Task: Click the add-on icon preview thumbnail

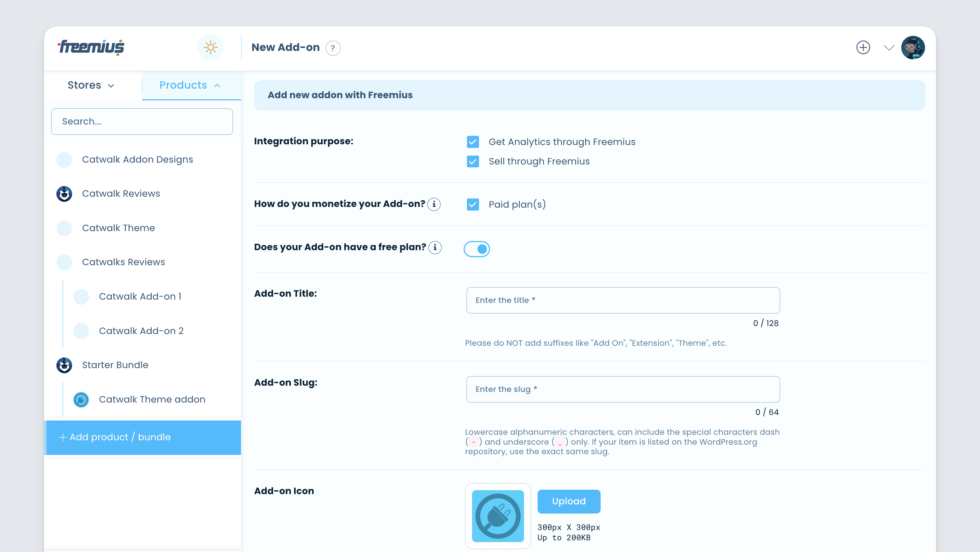Action: click(498, 516)
